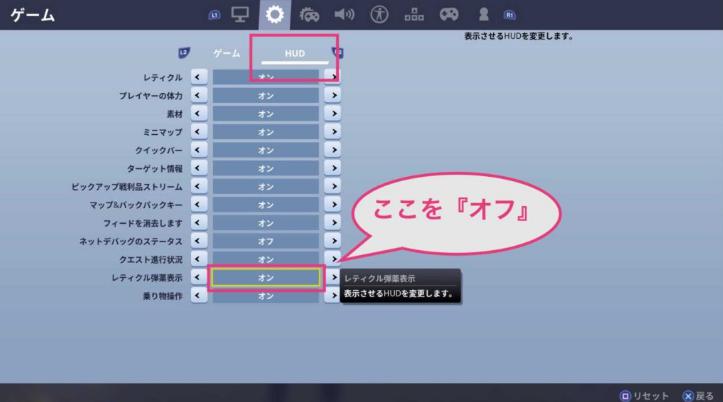The width and height of the screenshot is (723, 402).
Task: Click left arrow for ターゲット情報
Action: point(199,168)
